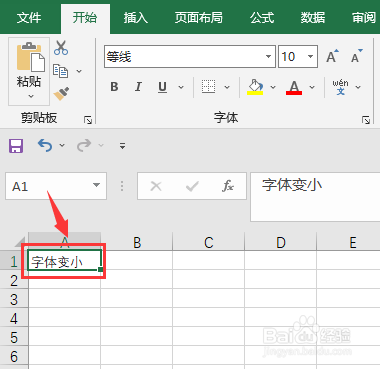The width and height of the screenshot is (380, 369).
Task: Open fill color dropdown arrow
Action: pos(273,87)
